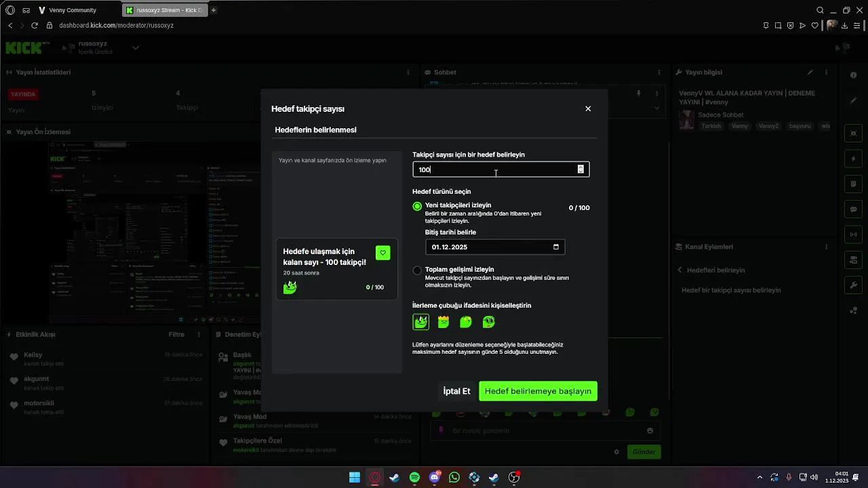Open emoji picker in chat input

(x=650, y=430)
